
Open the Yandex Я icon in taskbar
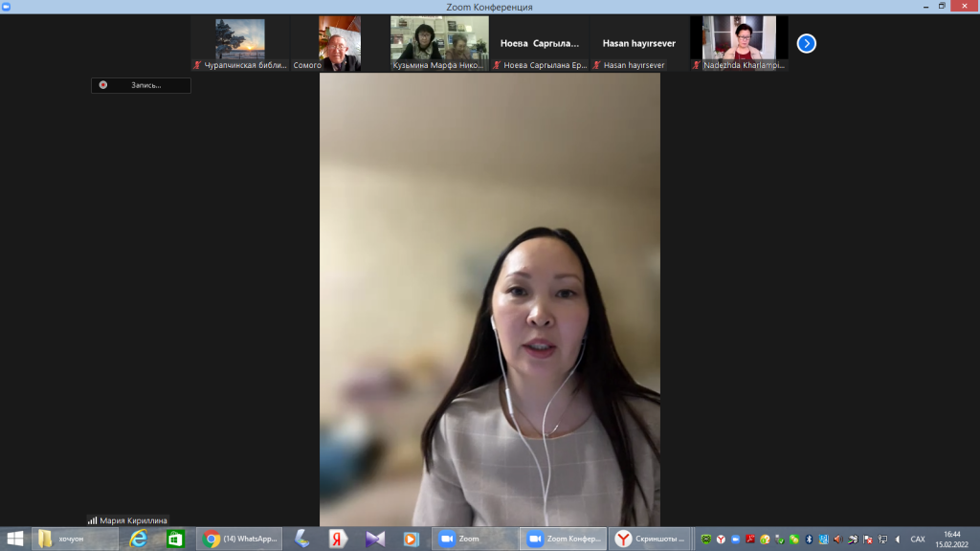pos(338,539)
